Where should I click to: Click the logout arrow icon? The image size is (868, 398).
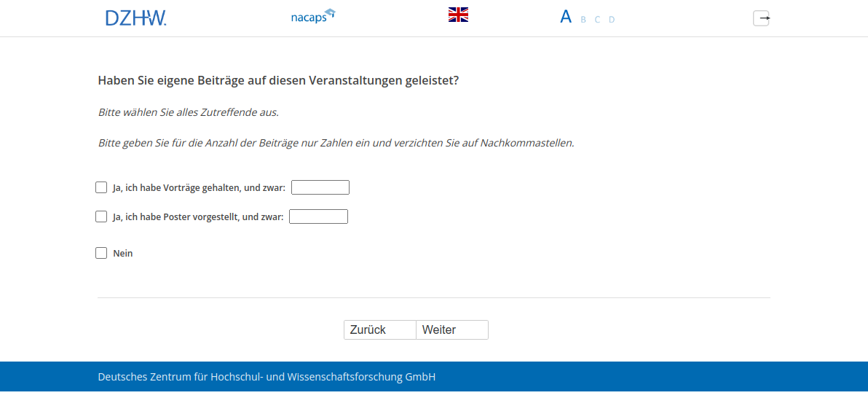point(761,18)
